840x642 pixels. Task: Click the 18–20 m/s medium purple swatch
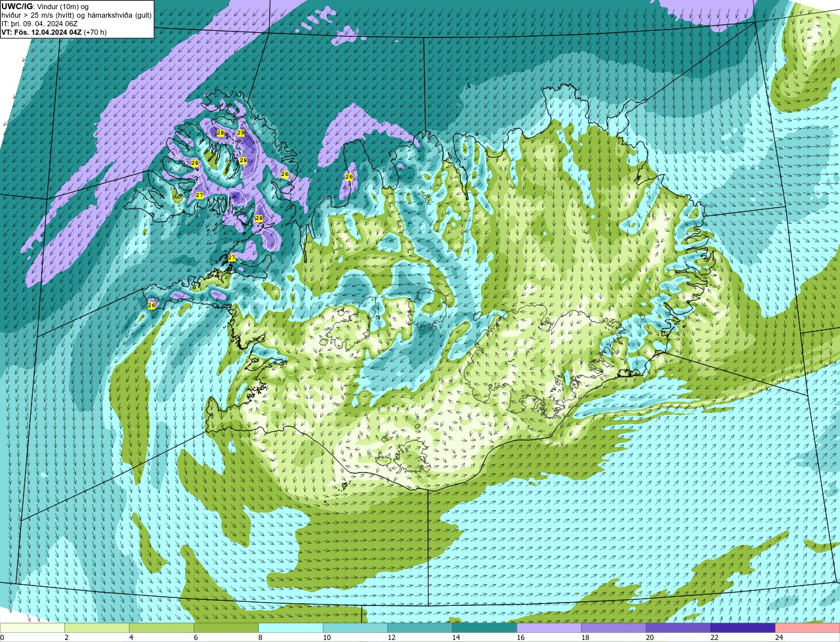pos(614,628)
